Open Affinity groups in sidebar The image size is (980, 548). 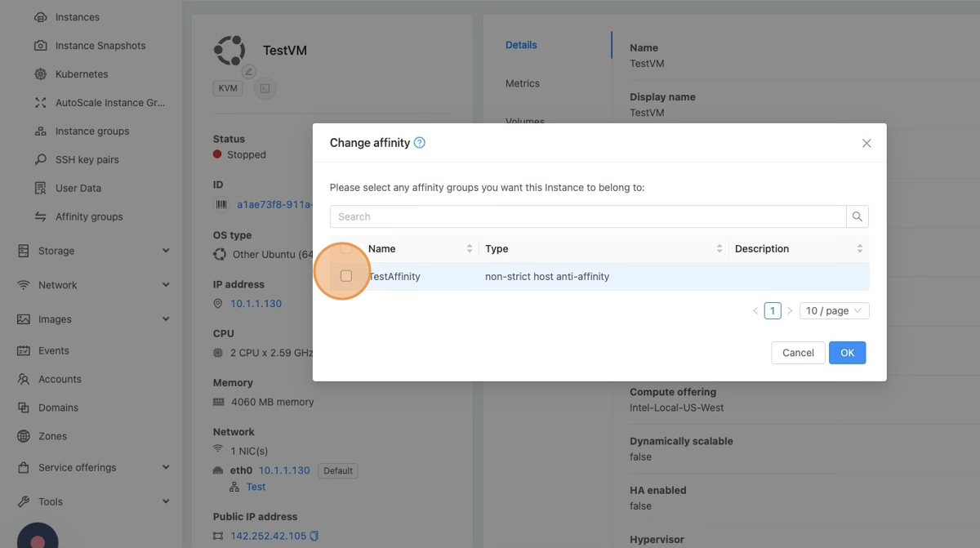coord(89,216)
